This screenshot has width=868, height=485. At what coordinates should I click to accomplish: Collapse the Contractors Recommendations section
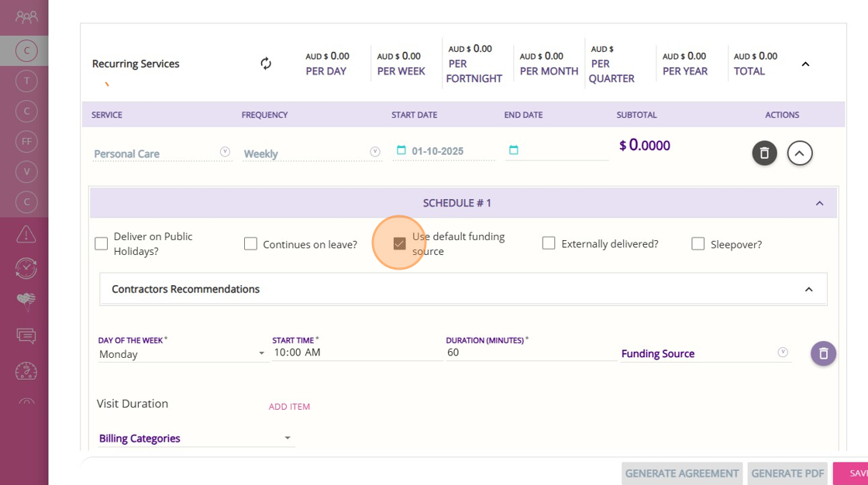[x=808, y=290]
